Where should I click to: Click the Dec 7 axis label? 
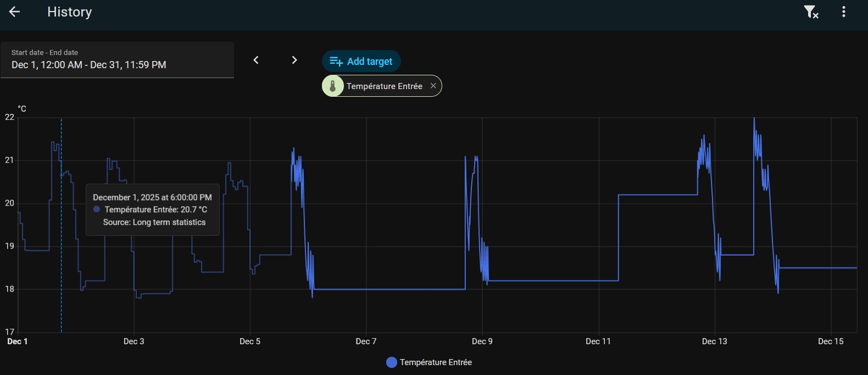click(x=366, y=341)
